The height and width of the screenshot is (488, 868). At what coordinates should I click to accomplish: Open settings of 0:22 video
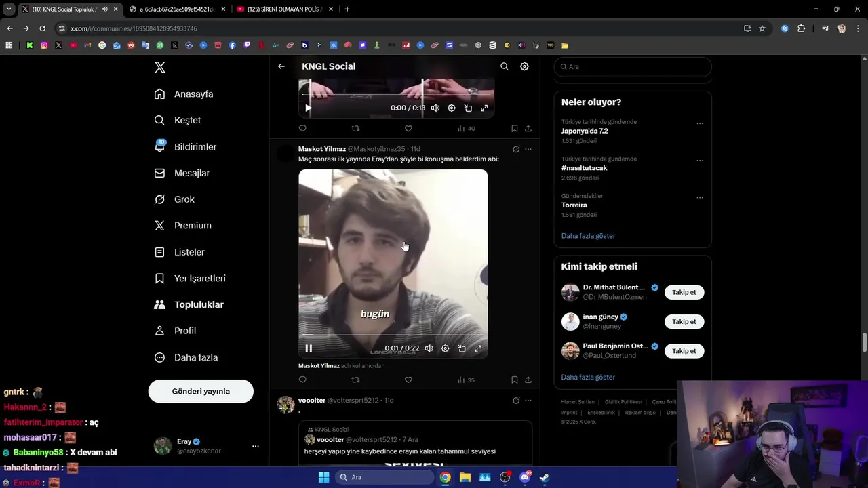pos(445,348)
